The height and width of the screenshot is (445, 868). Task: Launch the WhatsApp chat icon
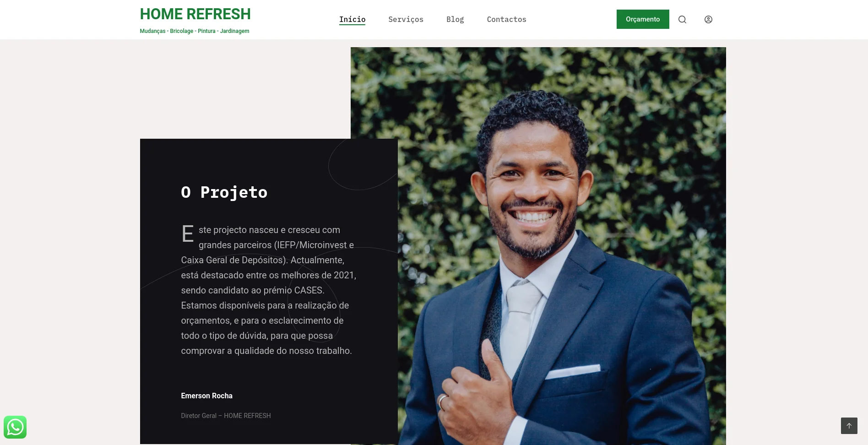click(x=15, y=427)
